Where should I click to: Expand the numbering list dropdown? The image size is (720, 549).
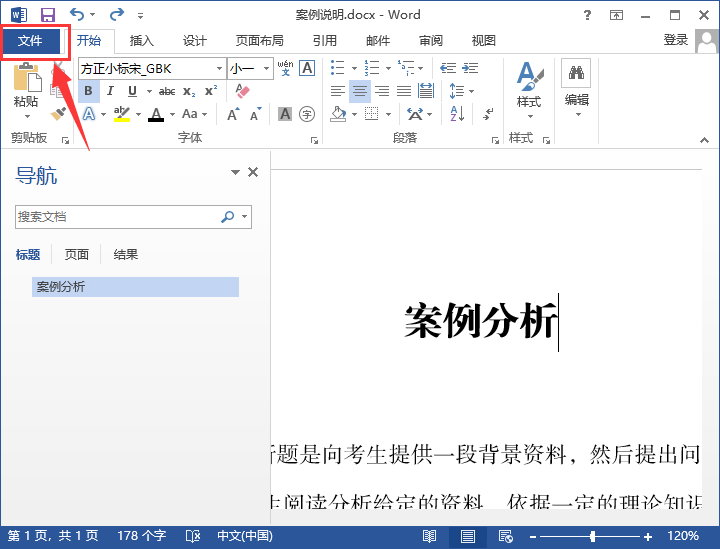pos(388,68)
